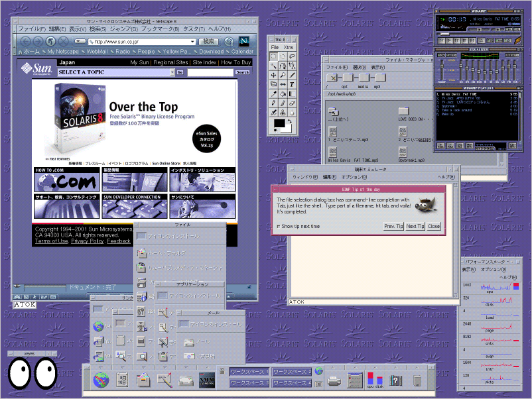The height and width of the screenshot is (399, 532).
Task: Open performance meter 表示(V) menu
Action: 468,270
